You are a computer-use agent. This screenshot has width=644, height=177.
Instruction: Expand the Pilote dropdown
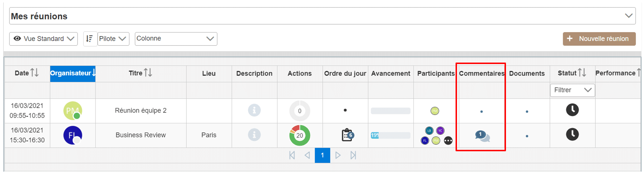coord(113,39)
